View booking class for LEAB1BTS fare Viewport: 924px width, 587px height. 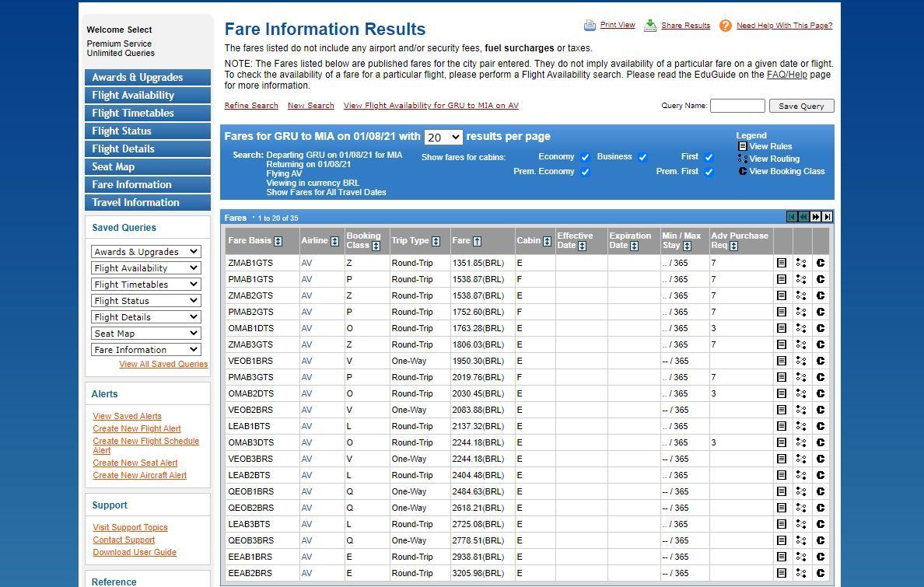pos(821,426)
